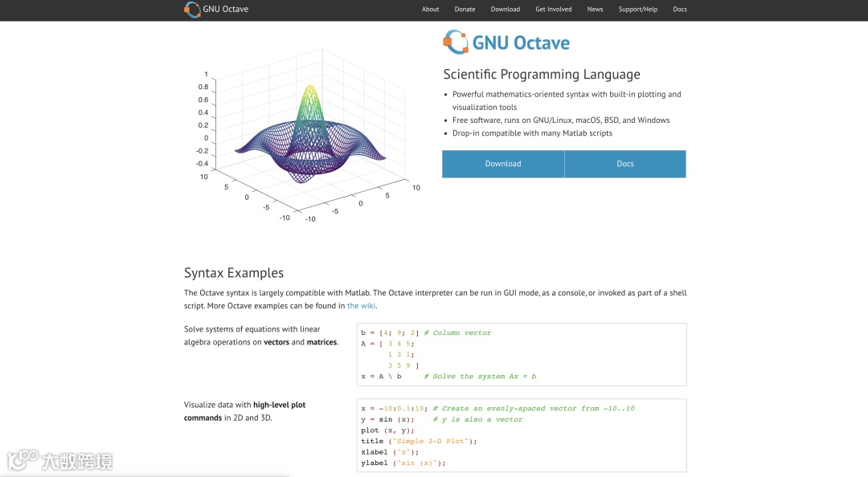Click the blue Download button
Viewport: 868px width, 477px height.
(x=503, y=164)
